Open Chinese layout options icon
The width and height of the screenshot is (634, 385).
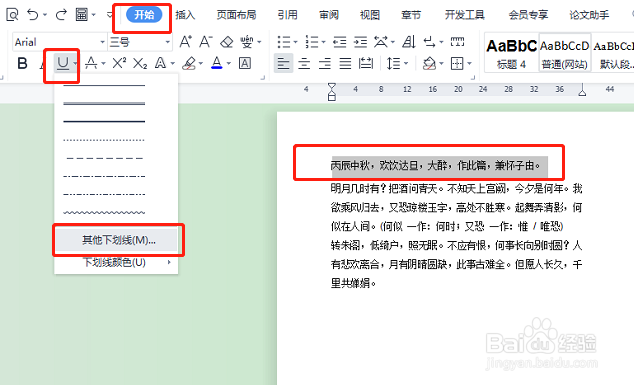381,42
